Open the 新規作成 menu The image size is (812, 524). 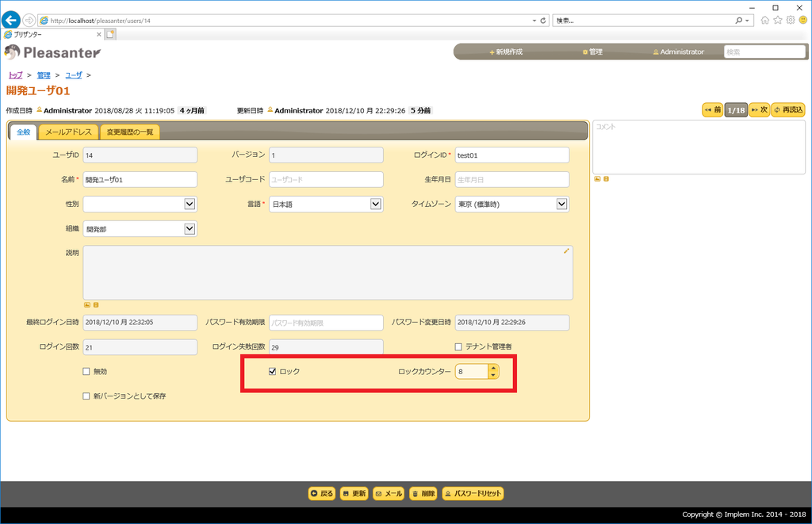point(506,52)
